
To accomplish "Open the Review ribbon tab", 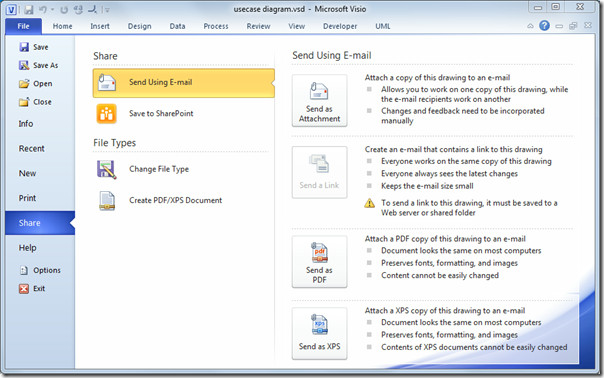I will 258,26.
